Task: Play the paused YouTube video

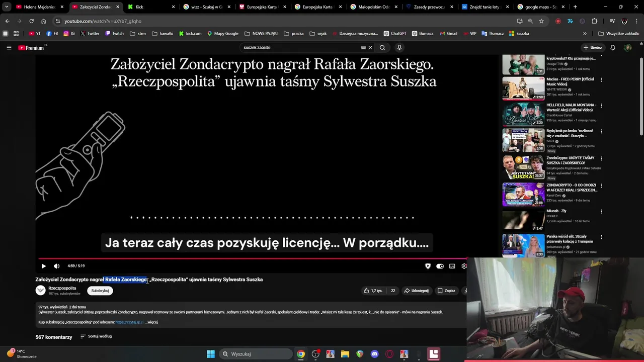Action: pyautogui.click(x=43, y=266)
